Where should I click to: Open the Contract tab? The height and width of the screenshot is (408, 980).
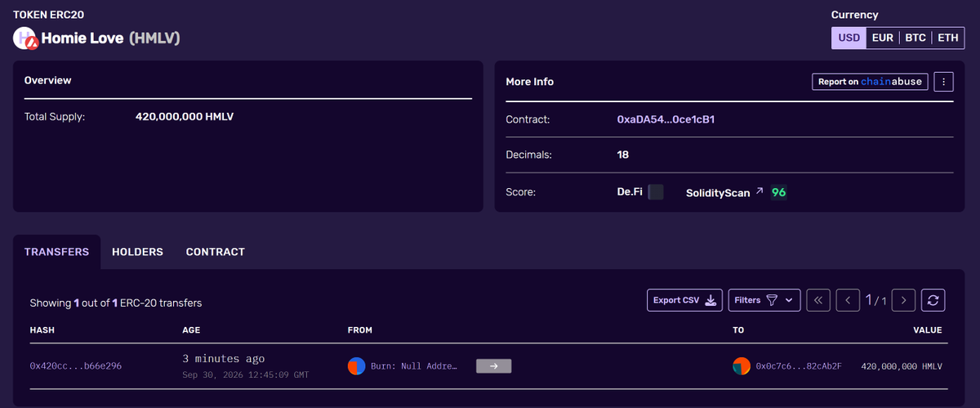tap(216, 252)
